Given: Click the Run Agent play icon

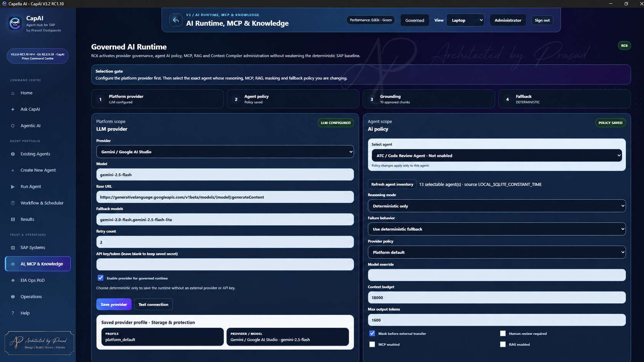Looking at the screenshot, I should pyautogui.click(x=13, y=187).
